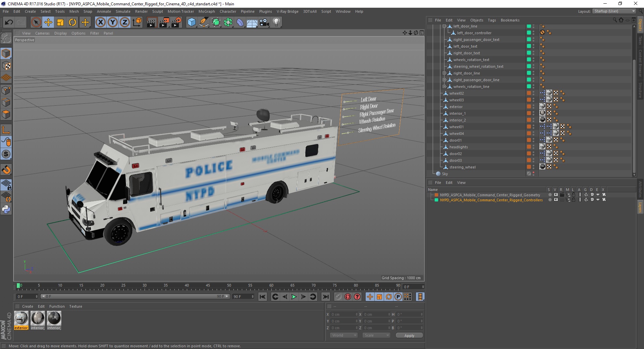644x349 pixels.
Task: Toggle Solo for Geometry layer
Action: [x=550, y=195]
